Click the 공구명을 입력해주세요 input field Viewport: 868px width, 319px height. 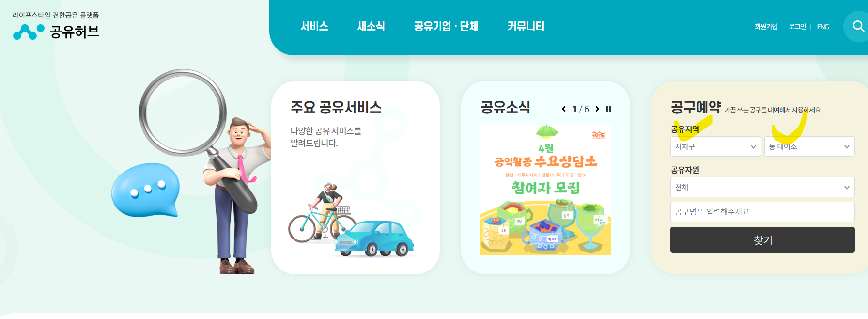pos(762,212)
